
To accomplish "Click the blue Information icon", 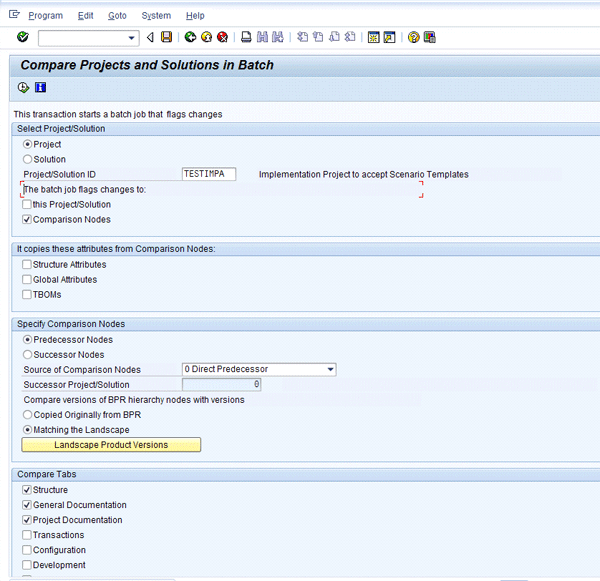I will [40, 88].
